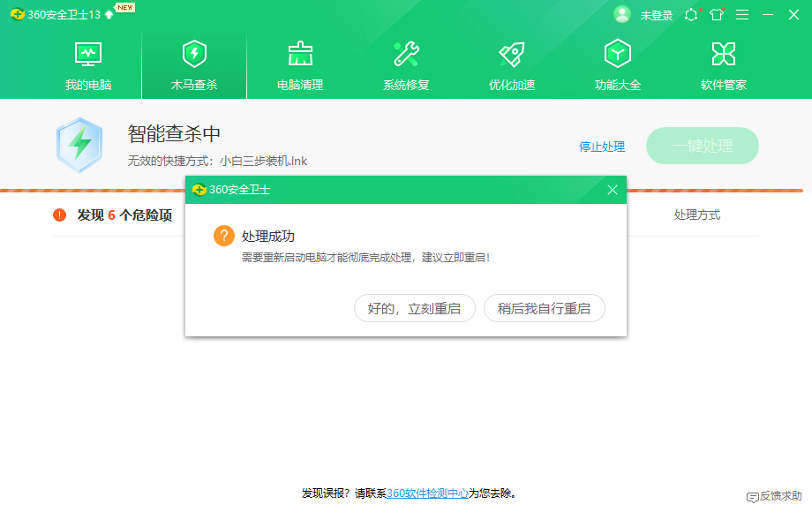Close the 处理成功 dialog
This screenshot has width=812, height=512.
click(x=612, y=190)
